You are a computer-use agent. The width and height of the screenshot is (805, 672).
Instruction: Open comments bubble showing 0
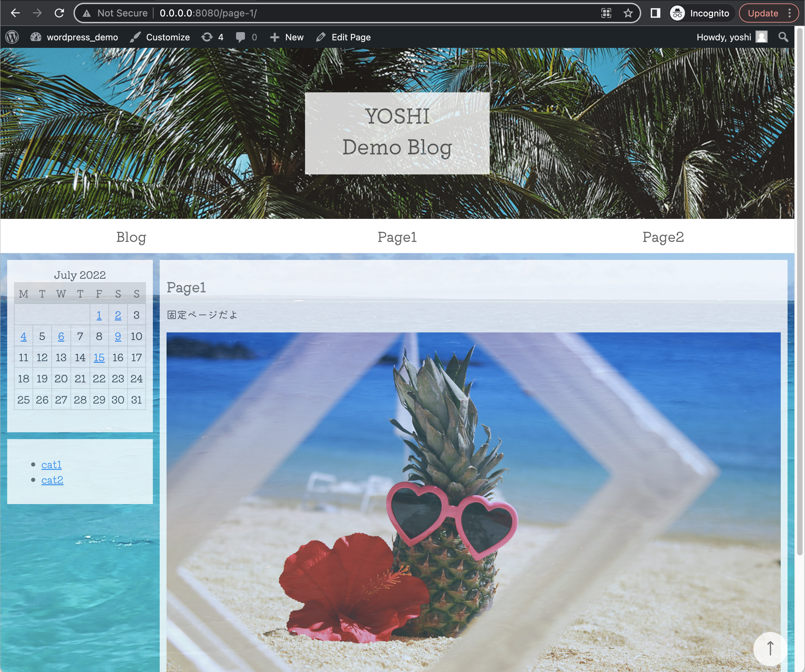(x=247, y=37)
